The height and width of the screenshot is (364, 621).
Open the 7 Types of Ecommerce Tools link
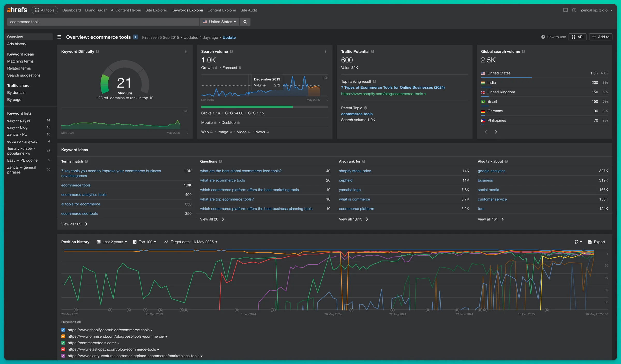coord(393,87)
